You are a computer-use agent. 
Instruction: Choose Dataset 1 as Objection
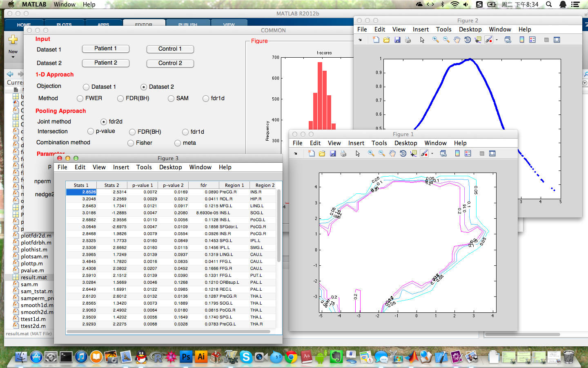86,87
